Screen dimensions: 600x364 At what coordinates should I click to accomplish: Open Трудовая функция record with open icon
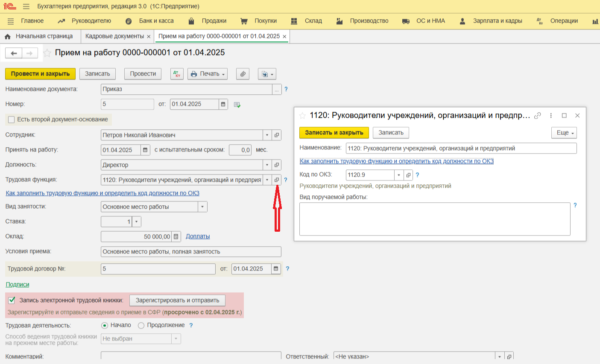277,180
